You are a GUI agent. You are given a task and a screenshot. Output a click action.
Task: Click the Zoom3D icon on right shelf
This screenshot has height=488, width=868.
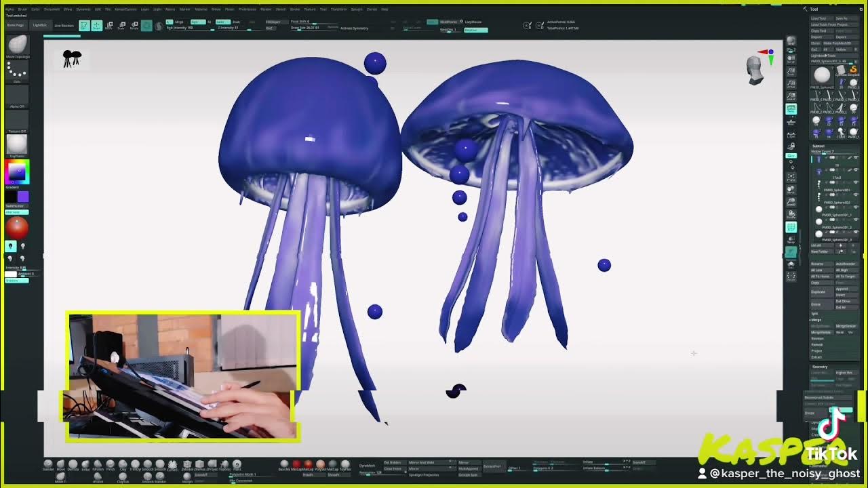coord(791,202)
